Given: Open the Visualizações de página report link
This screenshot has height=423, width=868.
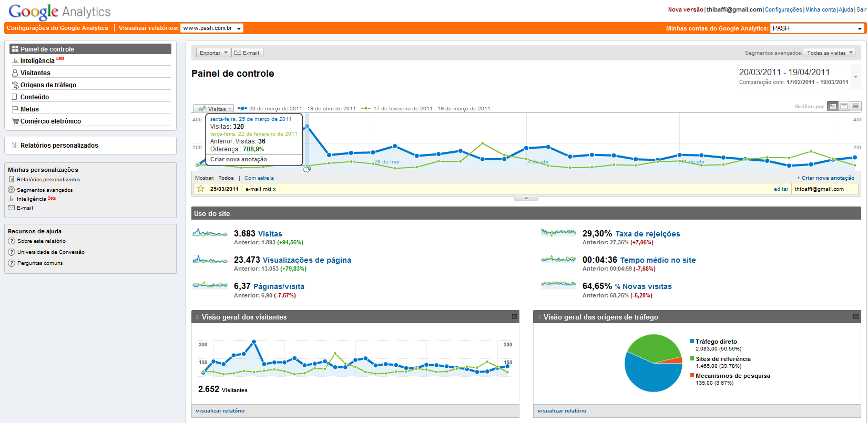Looking at the screenshot, I should tap(307, 260).
